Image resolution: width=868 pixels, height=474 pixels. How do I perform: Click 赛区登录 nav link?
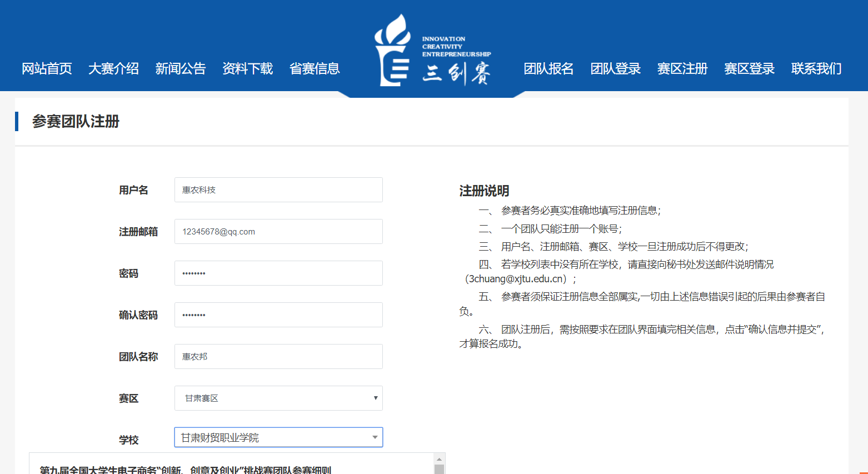(x=749, y=69)
